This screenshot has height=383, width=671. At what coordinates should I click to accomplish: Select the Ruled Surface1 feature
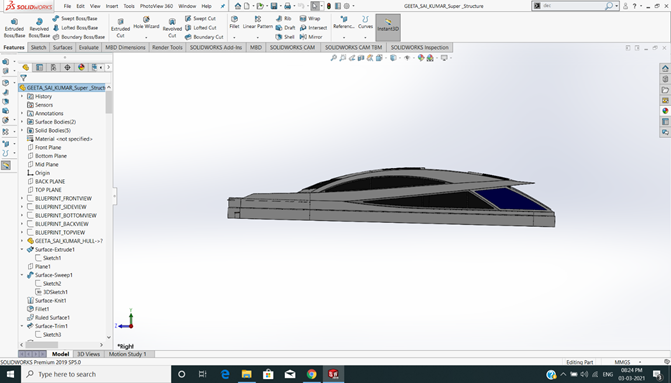pos(48,318)
